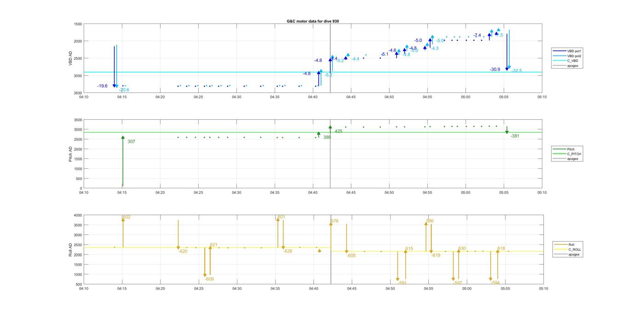
Task: Click the '601' roll data label
Action: 282,217
